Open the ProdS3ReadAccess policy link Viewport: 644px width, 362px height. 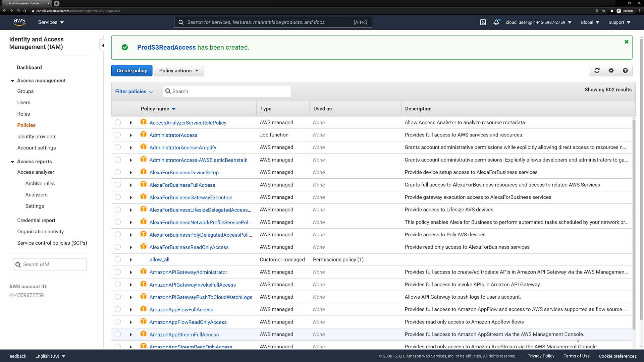[166, 48]
